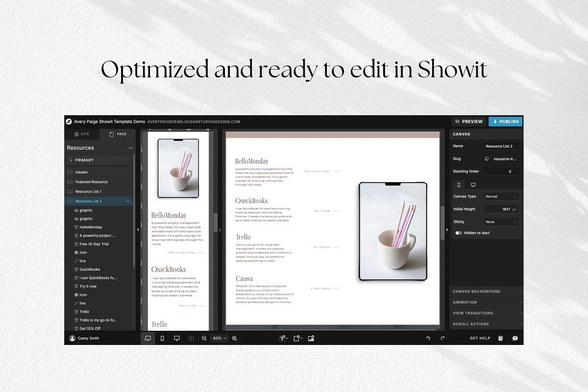Open the Sticky dropdown
Viewport: 588px width, 392px height.
501,222
